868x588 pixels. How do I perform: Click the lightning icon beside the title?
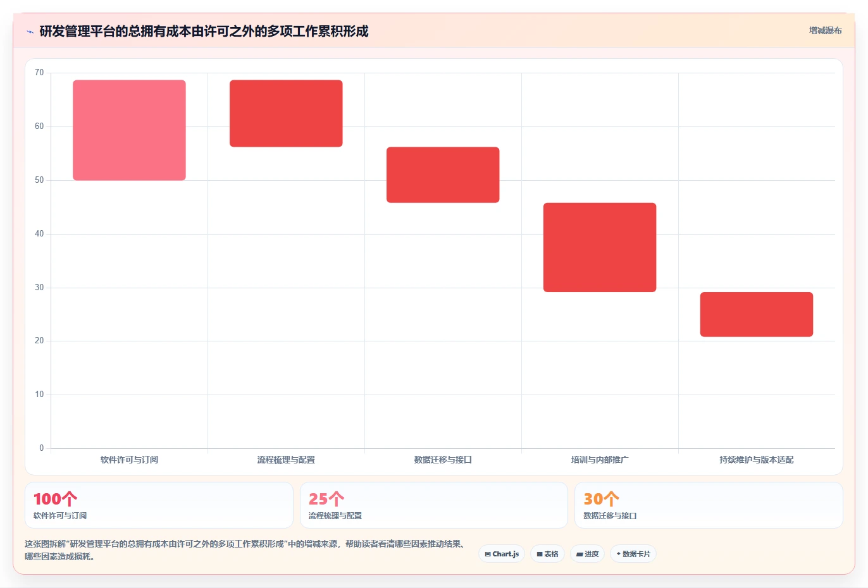point(30,32)
